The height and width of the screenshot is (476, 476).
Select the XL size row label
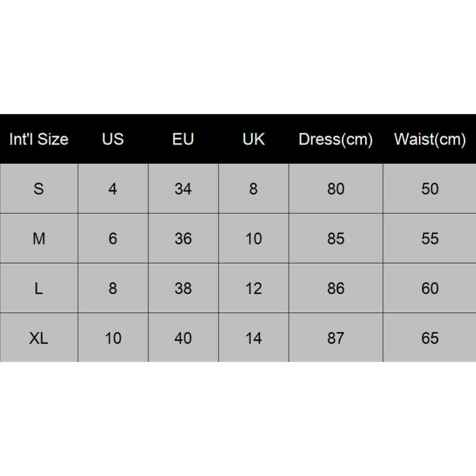point(39,338)
